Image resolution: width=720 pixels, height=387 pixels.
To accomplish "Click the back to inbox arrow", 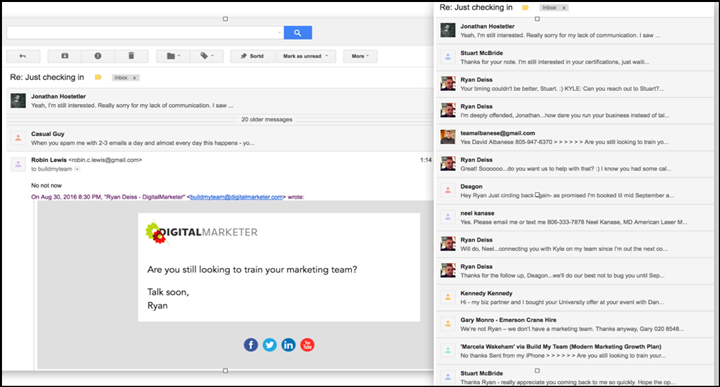I will click(x=23, y=56).
